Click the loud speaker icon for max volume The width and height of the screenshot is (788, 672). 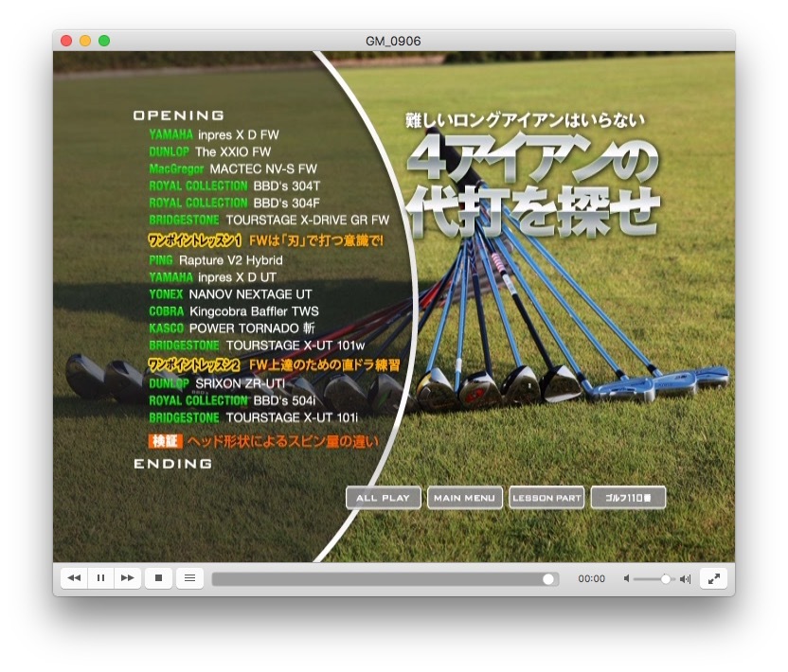tap(686, 579)
